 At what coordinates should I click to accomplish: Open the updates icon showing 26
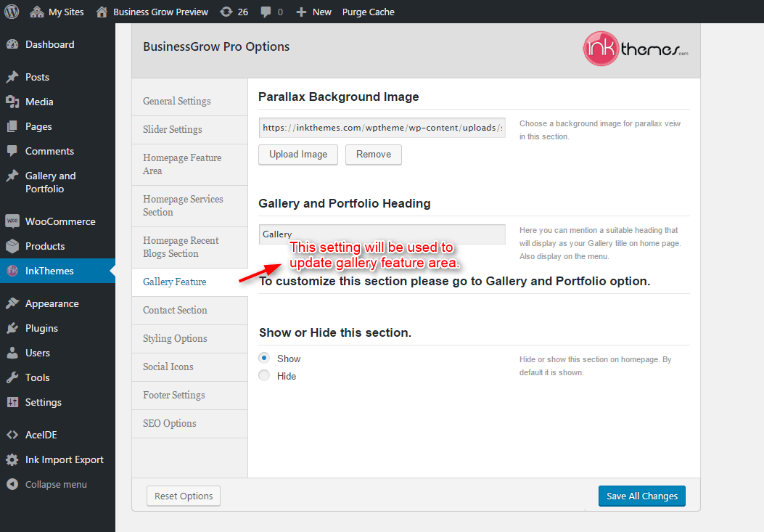(x=226, y=12)
